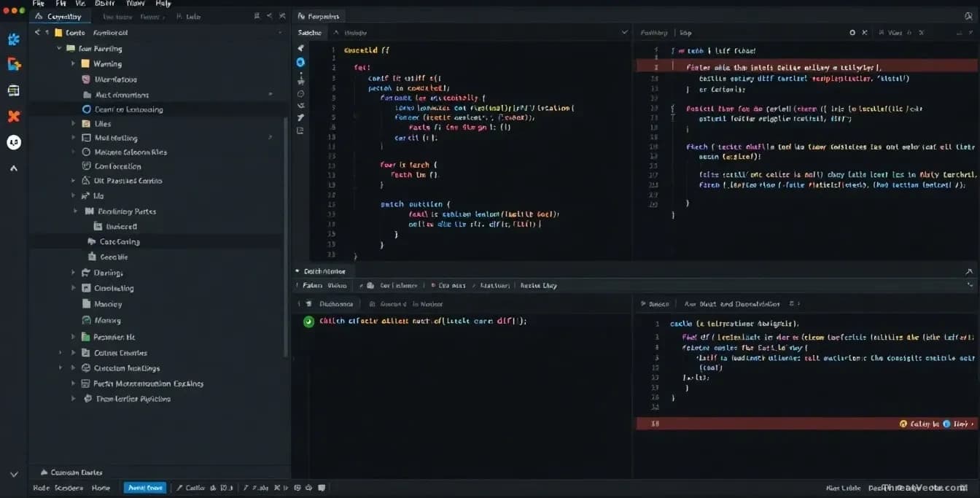The image size is (980, 498).
Task: Click the top pin icon in the editor gutter toolbar
Action: pyautogui.click(x=300, y=48)
